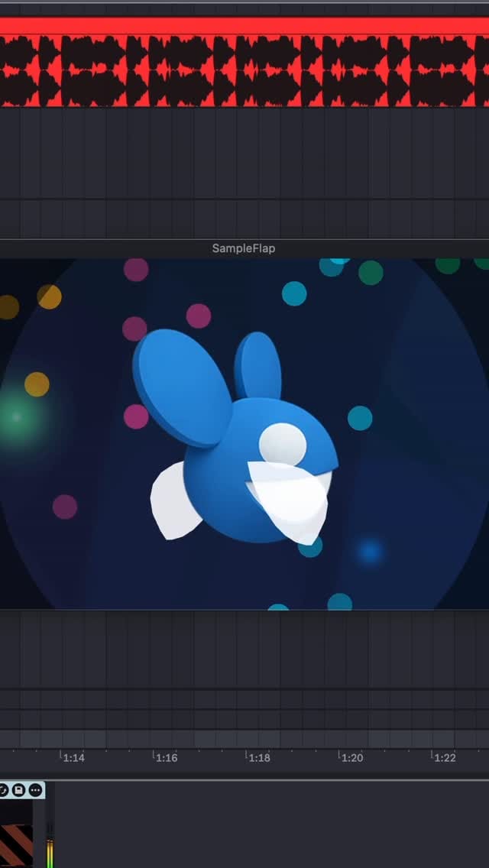
Task: Click the device output level meter
Action: 50,844
